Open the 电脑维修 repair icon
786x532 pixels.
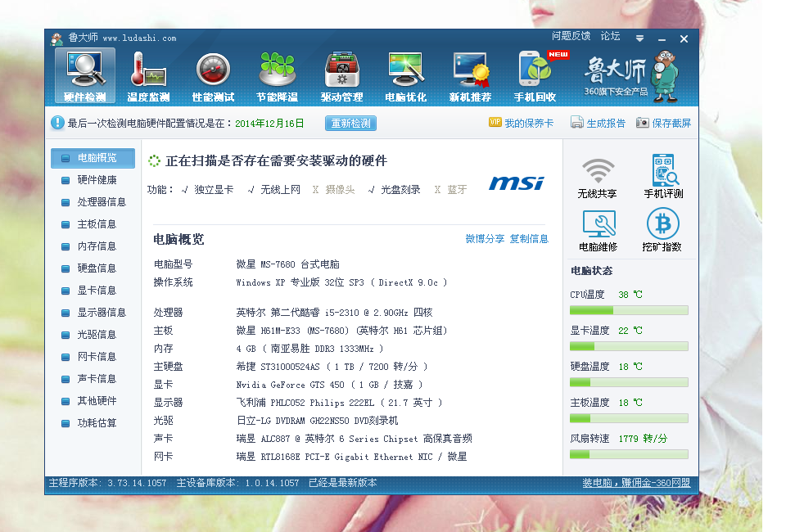coord(598,230)
